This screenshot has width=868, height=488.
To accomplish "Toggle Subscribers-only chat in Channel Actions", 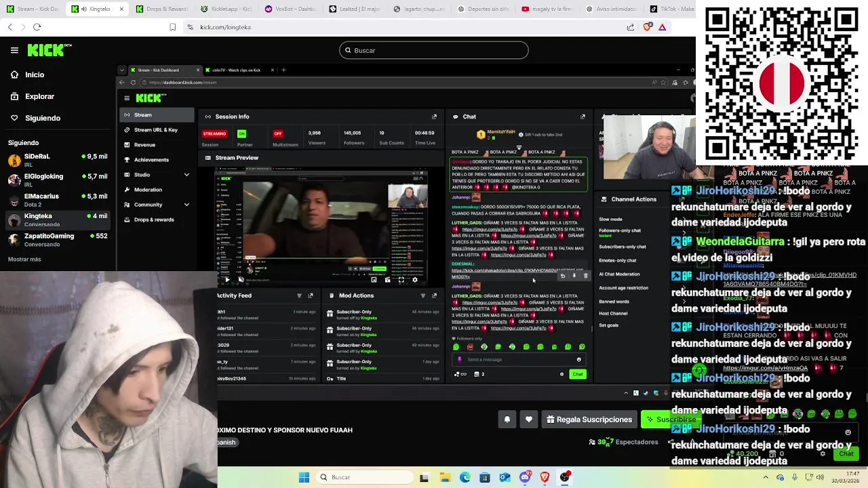I will point(623,247).
